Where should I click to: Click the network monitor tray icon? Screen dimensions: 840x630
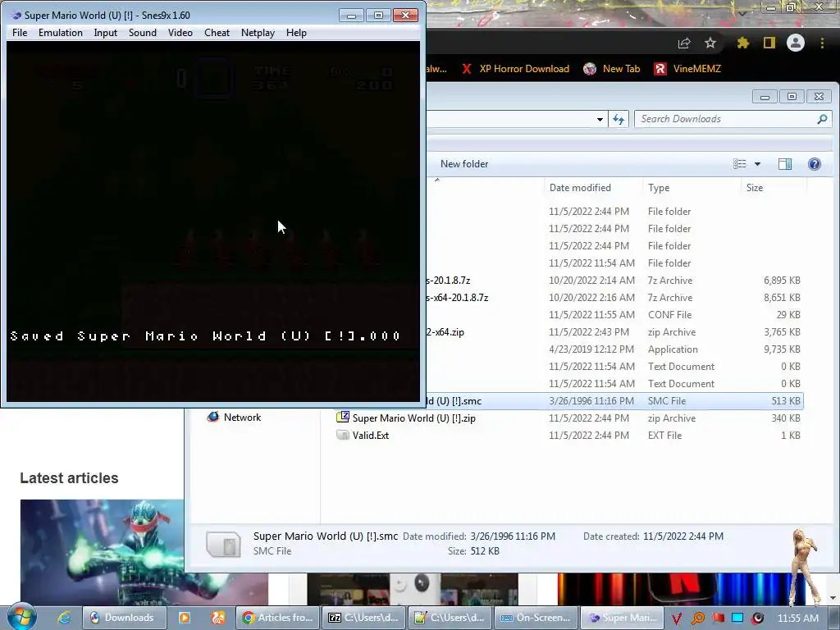tap(737, 619)
